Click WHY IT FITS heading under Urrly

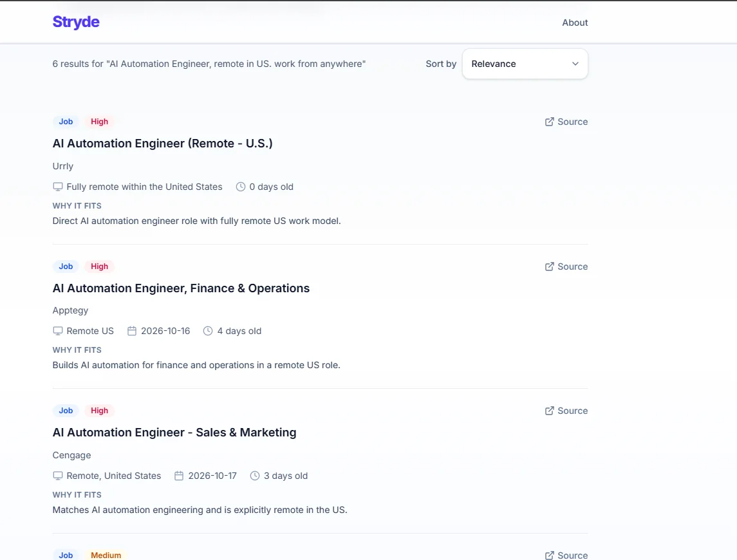coord(77,206)
